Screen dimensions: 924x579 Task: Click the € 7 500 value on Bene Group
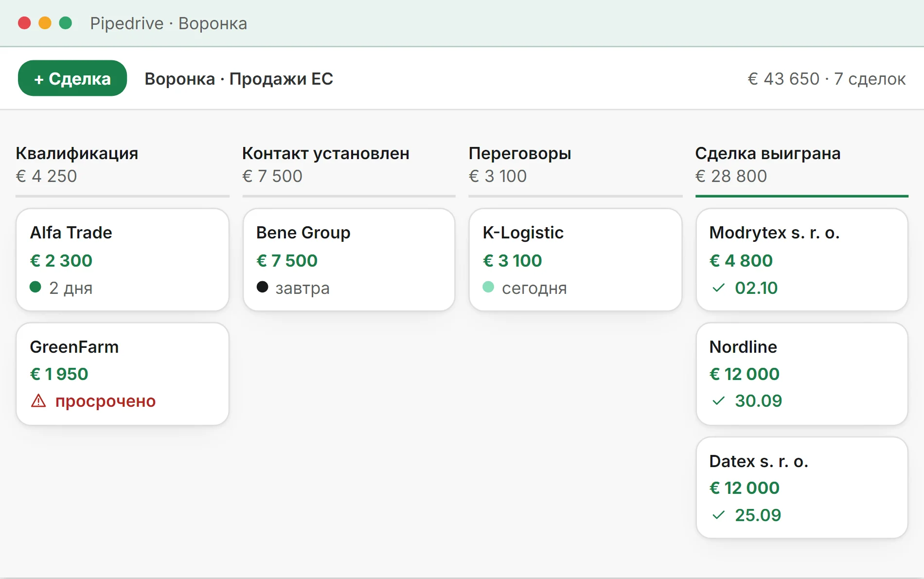click(x=287, y=260)
